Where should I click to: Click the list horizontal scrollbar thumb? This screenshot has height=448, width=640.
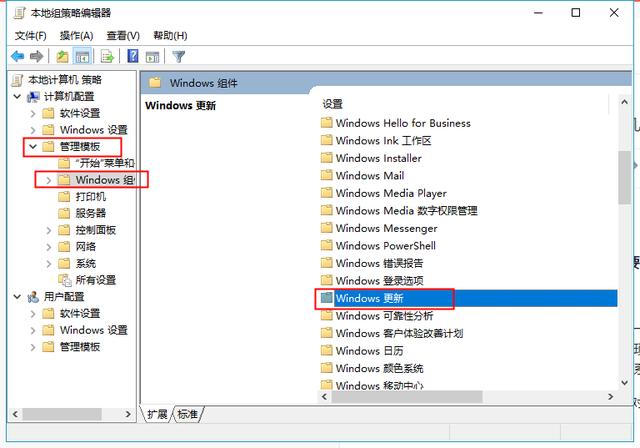point(407,397)
